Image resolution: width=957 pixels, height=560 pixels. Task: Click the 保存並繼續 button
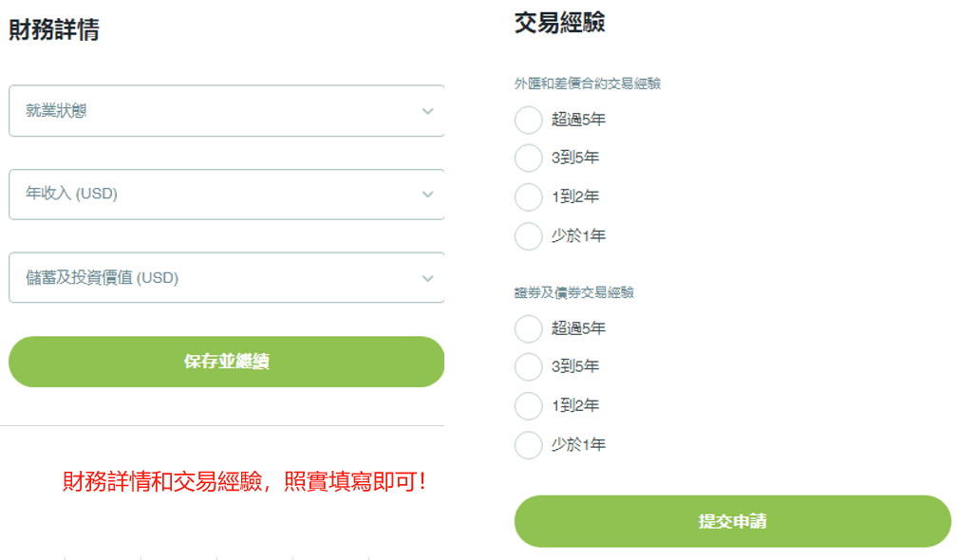226,362
